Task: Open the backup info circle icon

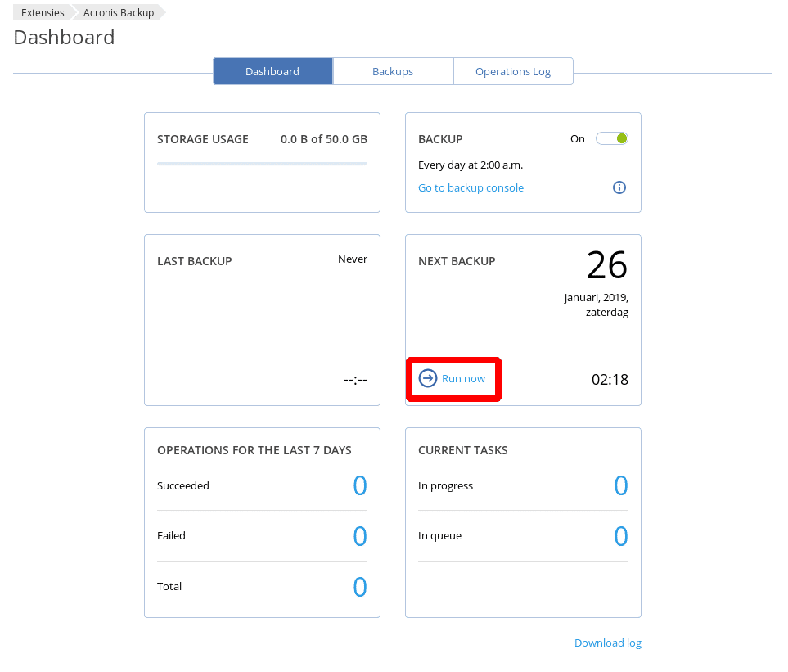Action: [619, 187]
